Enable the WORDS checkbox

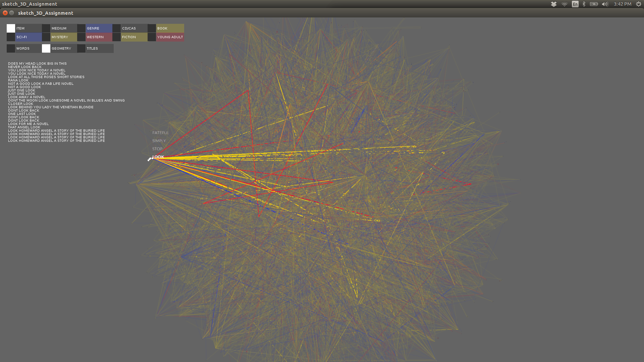click(11, 48)
